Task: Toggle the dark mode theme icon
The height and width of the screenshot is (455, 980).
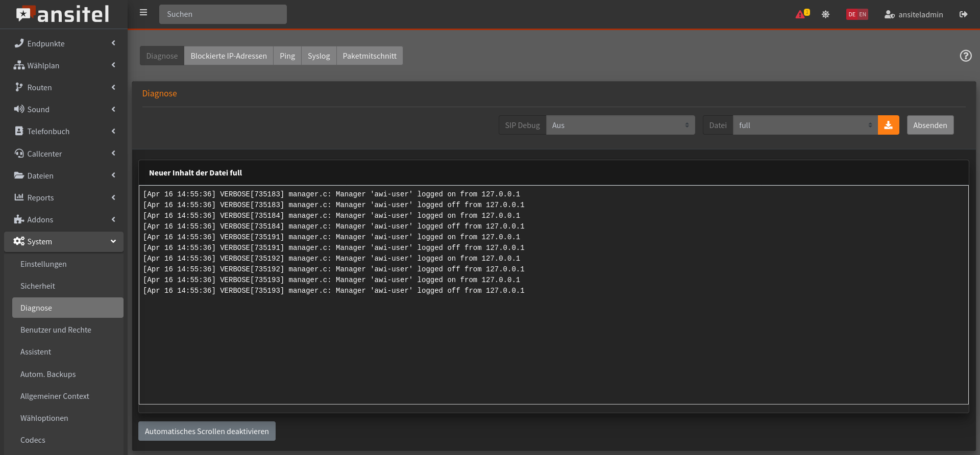Action: [825, 14]
